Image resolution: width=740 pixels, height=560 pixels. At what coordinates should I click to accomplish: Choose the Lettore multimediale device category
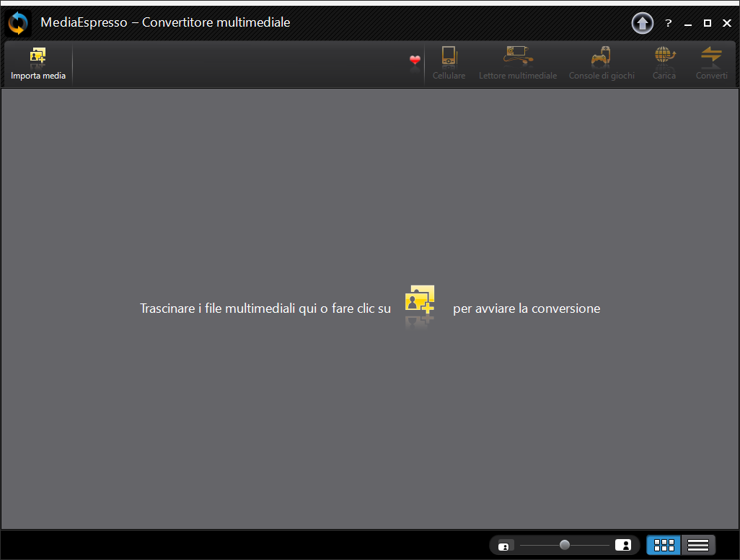click(x=518, y=63)
